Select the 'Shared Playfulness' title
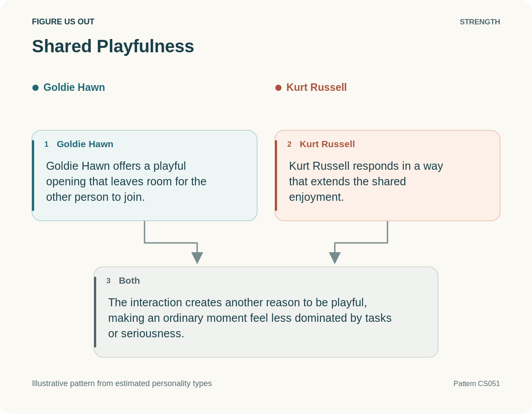 pyautogui.click(x=113, y=46)
